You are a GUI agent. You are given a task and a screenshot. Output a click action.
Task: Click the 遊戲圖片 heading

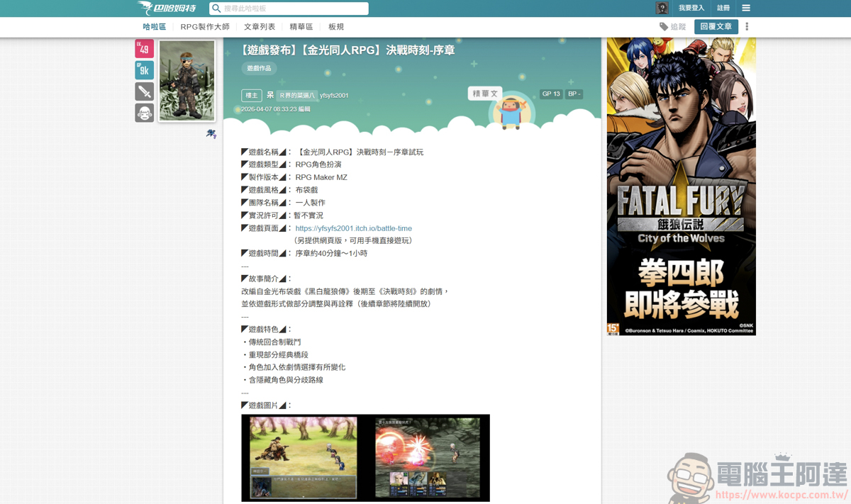[x=267, y=405]
